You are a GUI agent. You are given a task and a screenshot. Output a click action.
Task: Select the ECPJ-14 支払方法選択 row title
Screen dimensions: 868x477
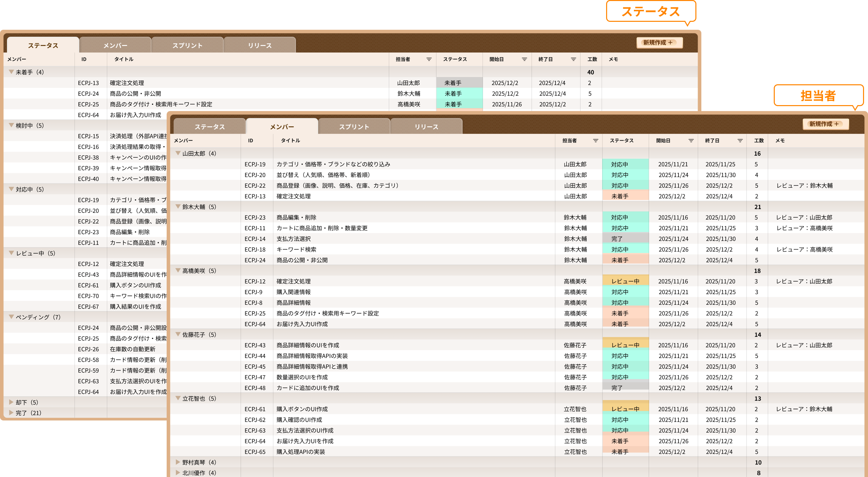click(294, 239)
